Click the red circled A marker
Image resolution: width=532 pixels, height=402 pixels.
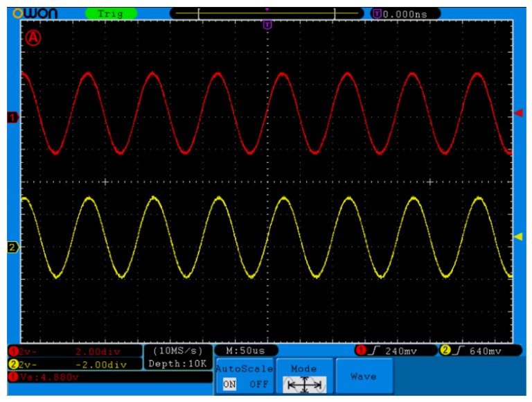[33, 37]
